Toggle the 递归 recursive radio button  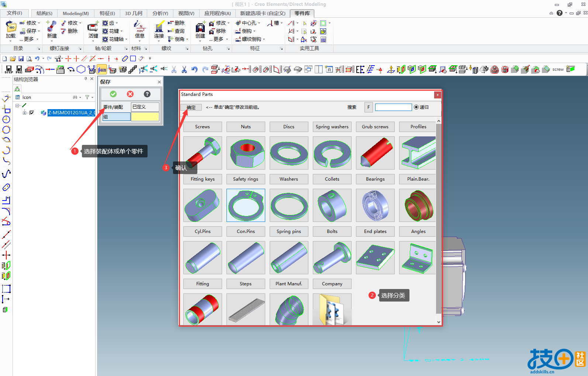pyautogui.click(x=416, y=107)
